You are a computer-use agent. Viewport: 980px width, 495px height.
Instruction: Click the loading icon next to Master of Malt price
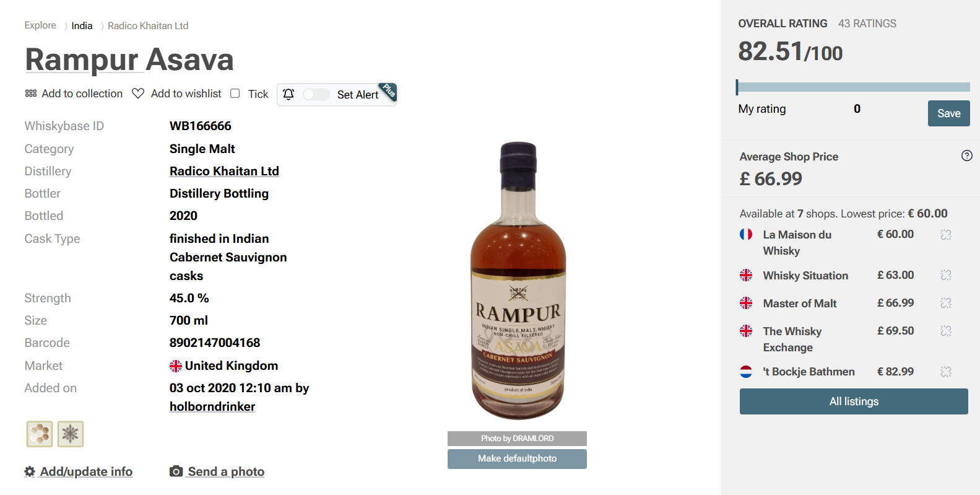pyautogui.click(x=946, y=303)
